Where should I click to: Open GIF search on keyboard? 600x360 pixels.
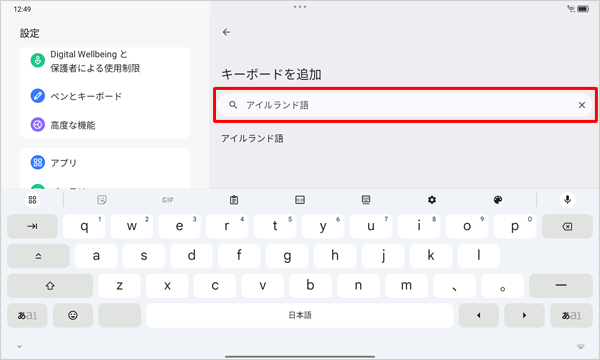pyautogui.click(x=168, y=200)
